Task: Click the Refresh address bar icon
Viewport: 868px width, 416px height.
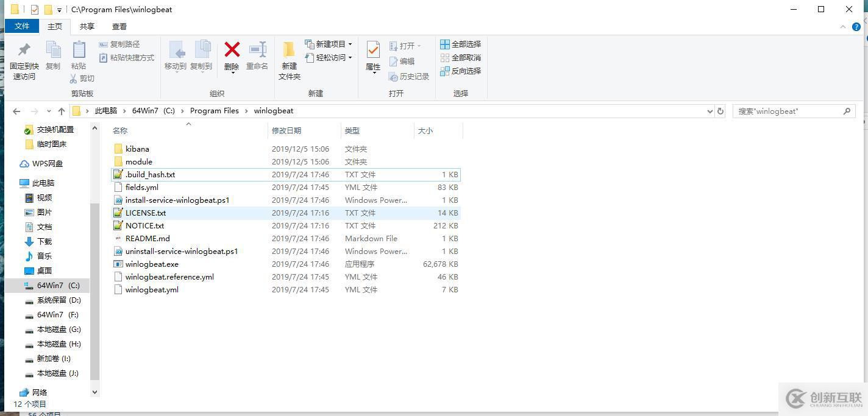Action: 720,111
